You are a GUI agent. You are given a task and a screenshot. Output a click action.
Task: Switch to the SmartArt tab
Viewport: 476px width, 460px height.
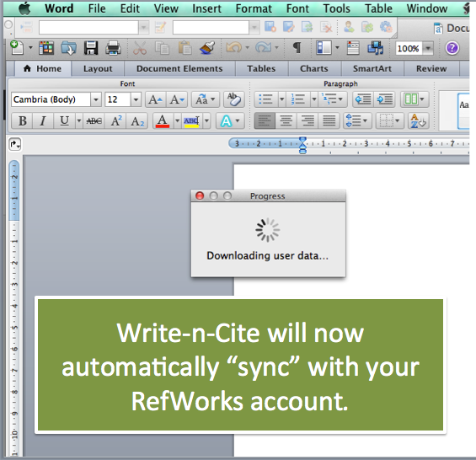coord(372,68)
